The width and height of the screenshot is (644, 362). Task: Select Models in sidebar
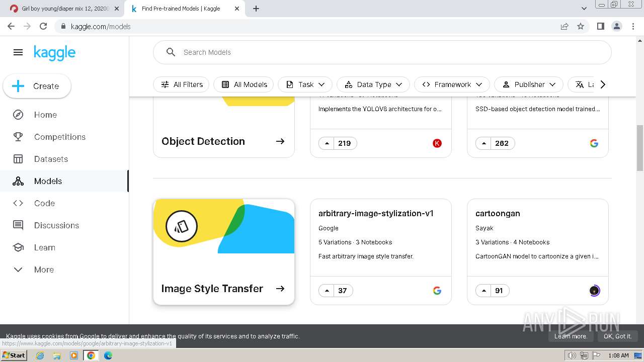pyautogui.click(x=64, y=181)
